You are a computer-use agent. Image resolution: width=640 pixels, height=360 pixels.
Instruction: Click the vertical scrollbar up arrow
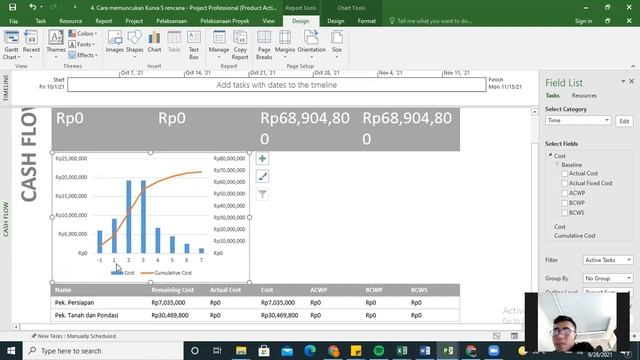[535, 111]
